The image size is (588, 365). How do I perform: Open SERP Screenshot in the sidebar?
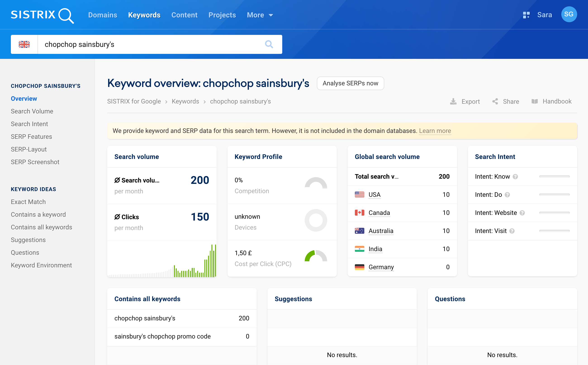pos(35,162)
